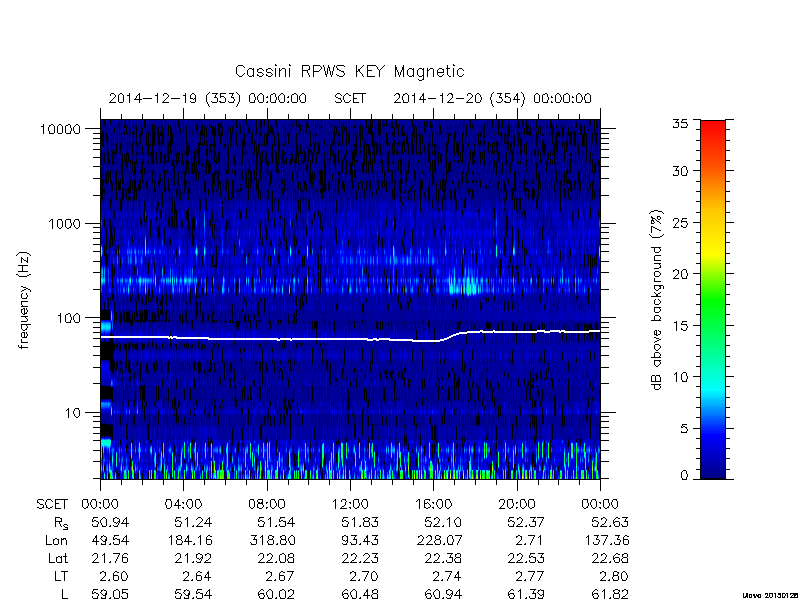Click the LT value 2.60

click(114, 576)
